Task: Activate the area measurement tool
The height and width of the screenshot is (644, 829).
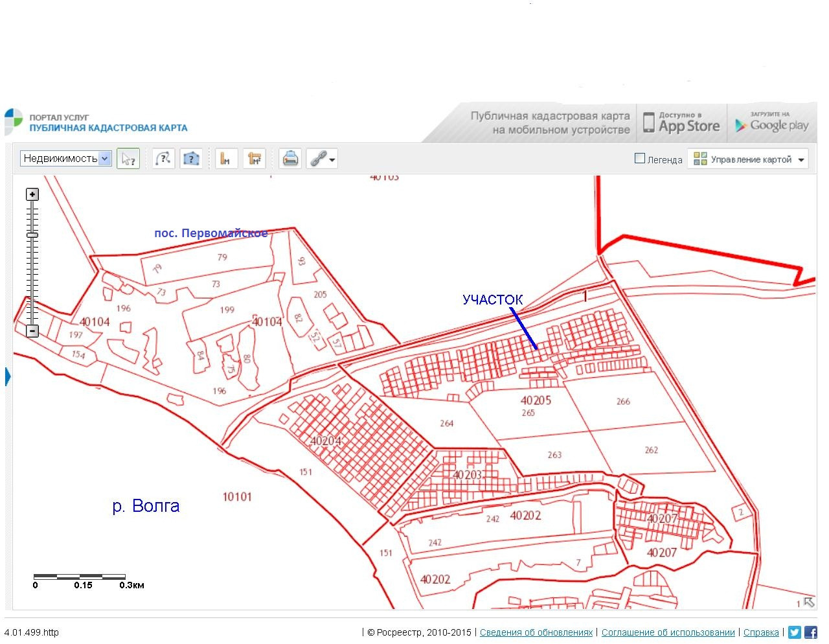Action: [x=255, y=159]
